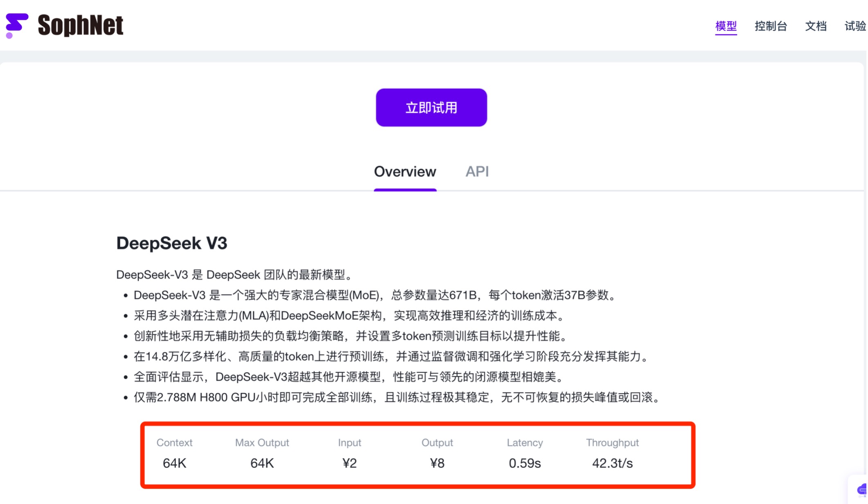Open the 控制台 navigation item
The height and width of the screenshot is (504, 868).
pos(771,26)
